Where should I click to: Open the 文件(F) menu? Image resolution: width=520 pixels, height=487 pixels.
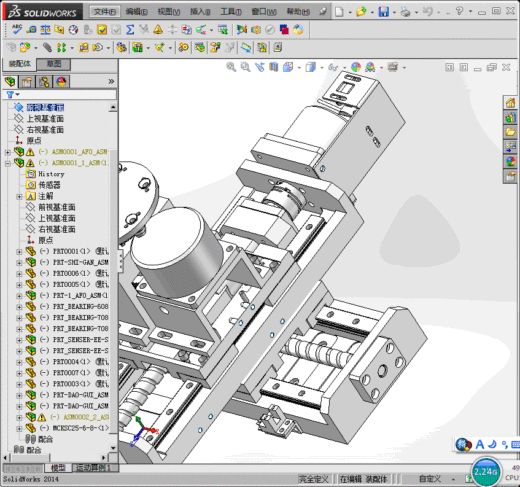pos(105,12)
